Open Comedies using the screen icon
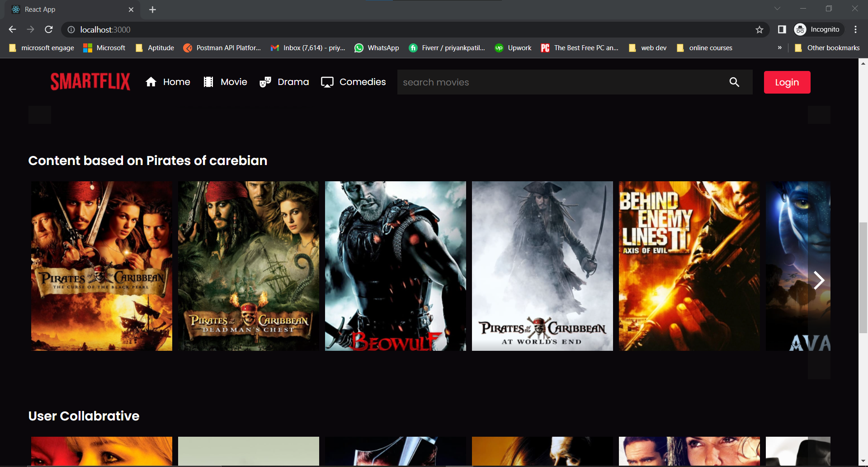Image resolution: width=868 pixels, height=467 pixels. 327,82
